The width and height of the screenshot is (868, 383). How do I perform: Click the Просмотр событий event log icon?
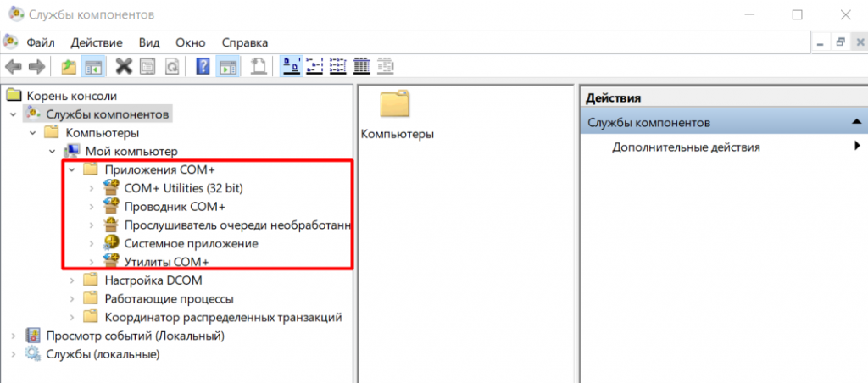tap(33, 336)
